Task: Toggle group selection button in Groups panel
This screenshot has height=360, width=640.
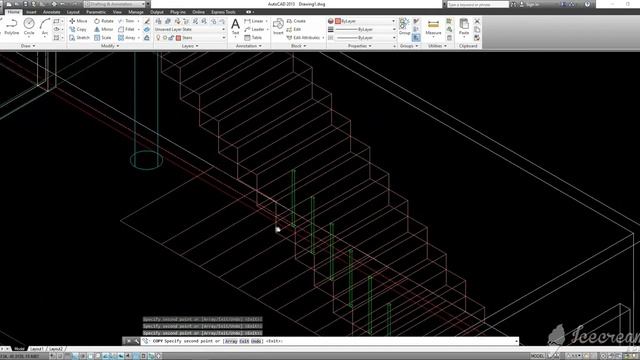Action: click(416, 38)
